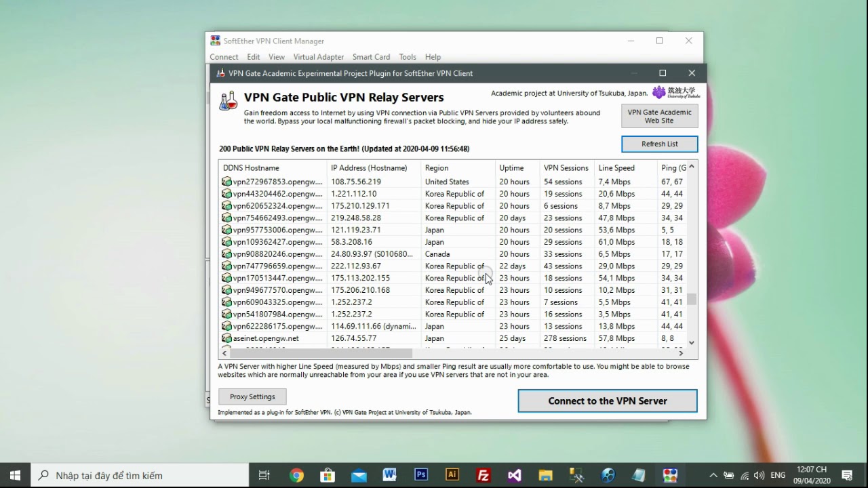The image size is (868, 488).
Task: Click the Wi-Fi network tray icon
Action: (745, 475)
